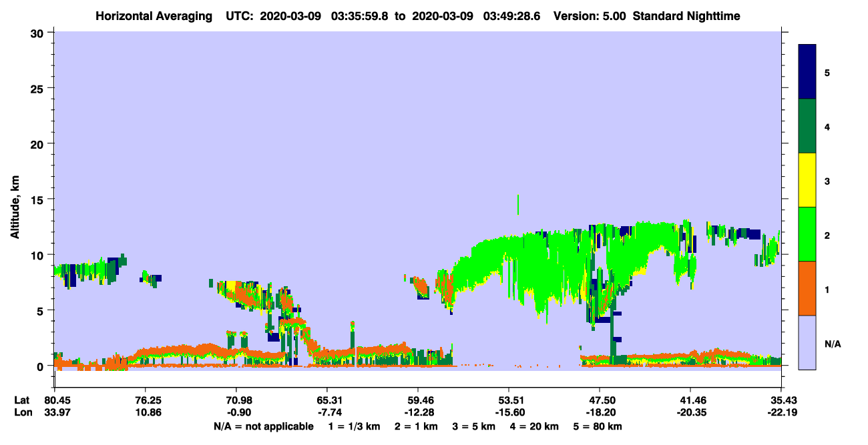Click latitude value 80.45
The height and width of the screenshot is (445, 868).
pyautogui.click(x=57, y=400)
